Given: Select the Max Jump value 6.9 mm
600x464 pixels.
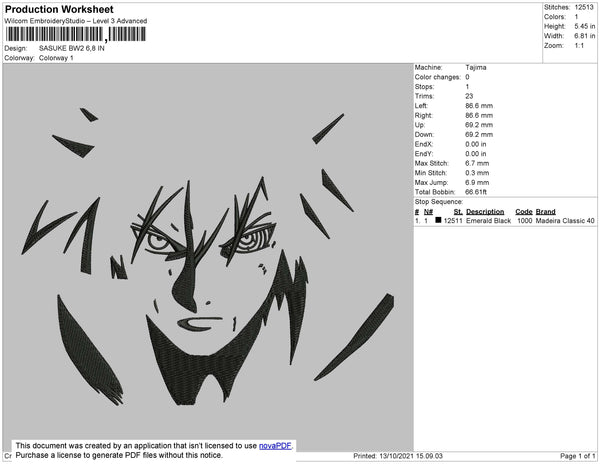Looking at the screenshot, I should click(477, 182).
